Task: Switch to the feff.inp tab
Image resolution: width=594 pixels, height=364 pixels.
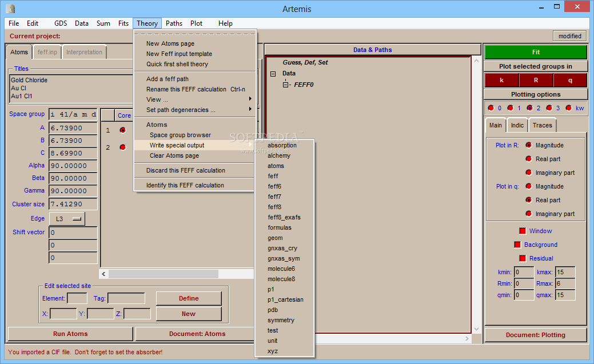Action: pyautogui.click(x=47, y=52)
